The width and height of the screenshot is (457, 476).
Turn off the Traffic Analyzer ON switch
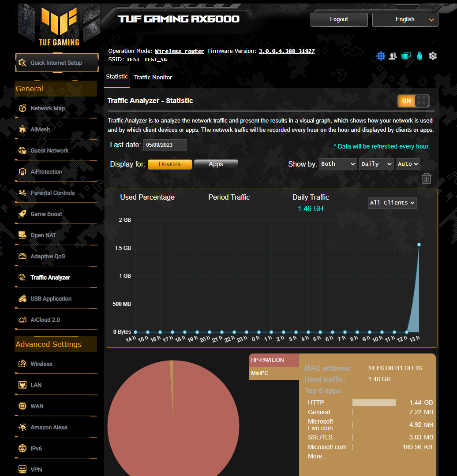(413, 101)
